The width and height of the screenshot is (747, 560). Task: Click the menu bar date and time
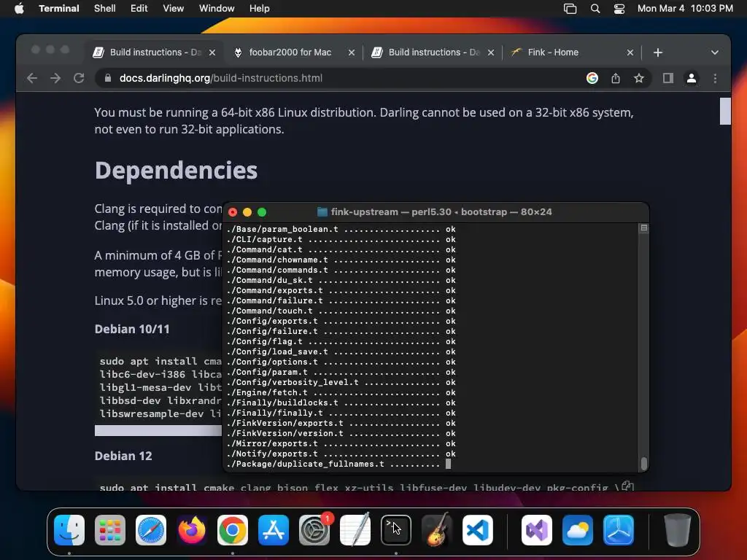pos(685,9)
